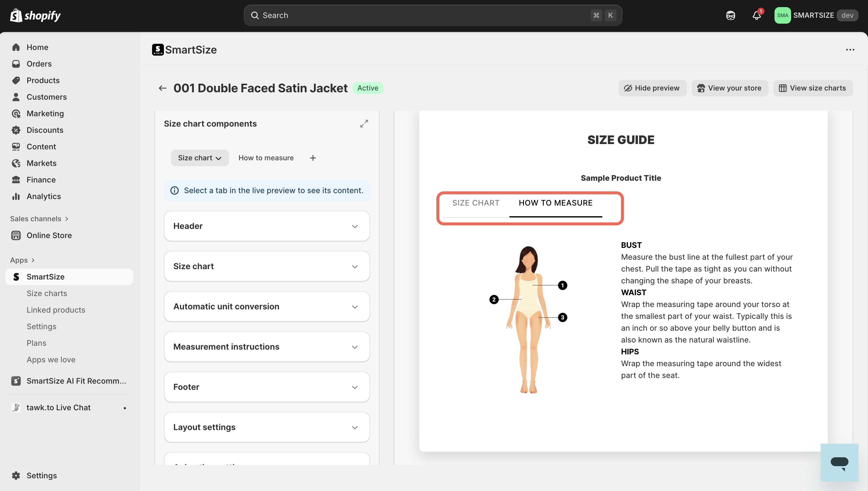Expand the Layout settings section
868x491 pixels.
(266, 427)
